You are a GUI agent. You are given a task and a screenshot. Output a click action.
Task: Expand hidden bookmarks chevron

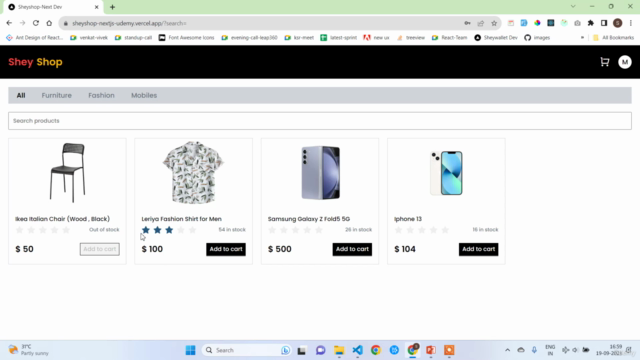pos(582,38)
